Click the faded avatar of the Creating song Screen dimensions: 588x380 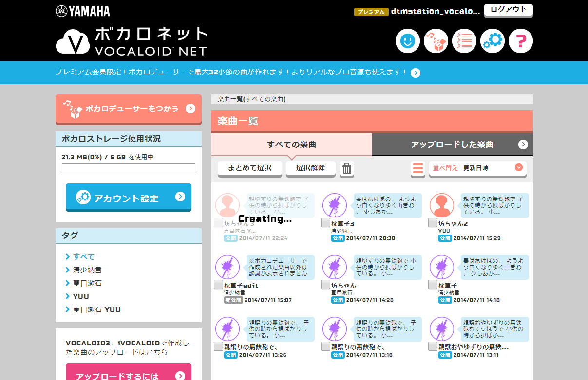click(x=228, y=205)
